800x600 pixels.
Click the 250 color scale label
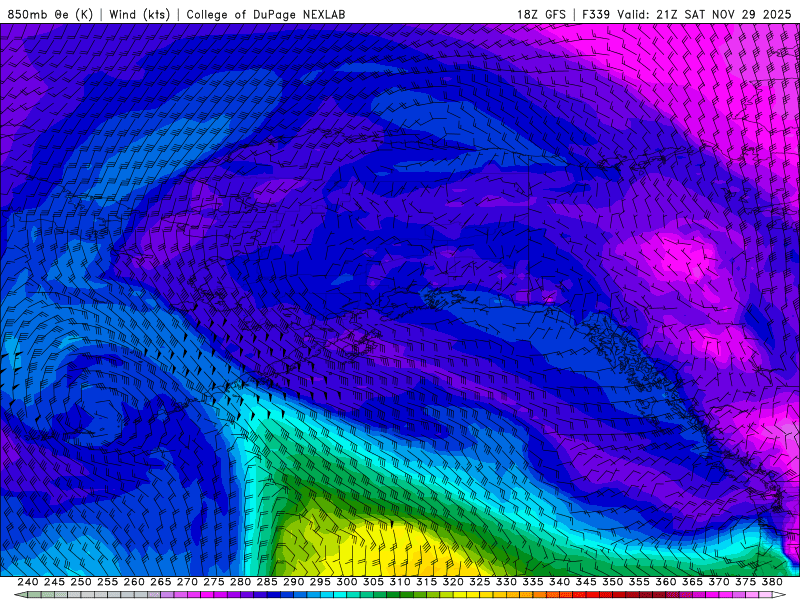coord(81,582)
